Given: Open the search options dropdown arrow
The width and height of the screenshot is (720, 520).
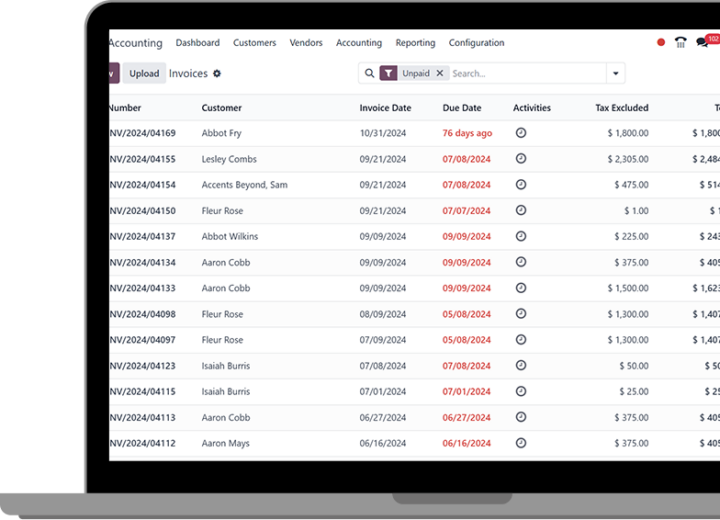Looking at the screenshot, I should [x=616, y=73].
